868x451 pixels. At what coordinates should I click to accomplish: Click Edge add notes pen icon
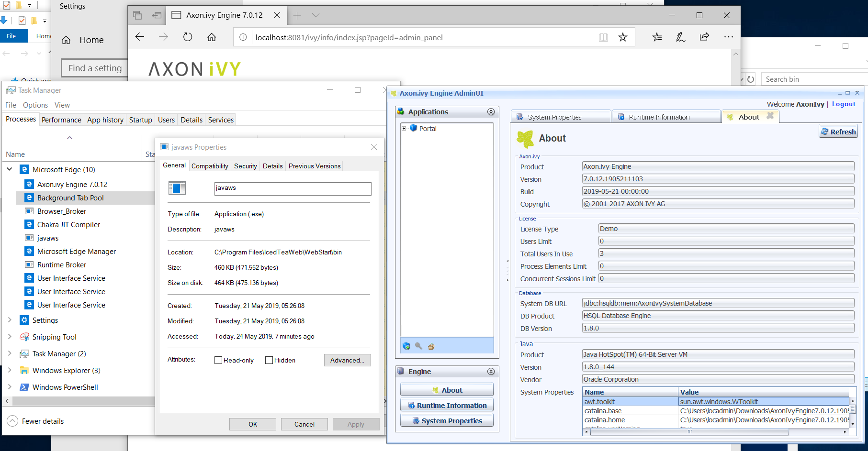click(x=680, y=37)
